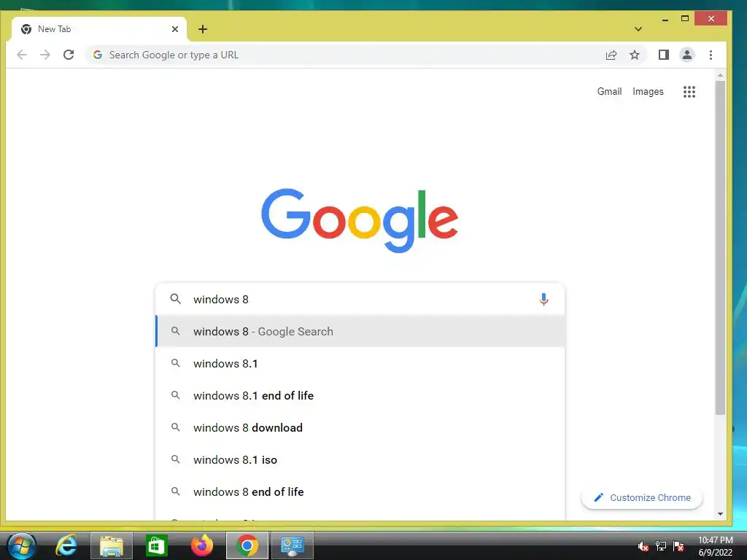Viewport: 747px width, 560px height.
Task: Choose 'windows 8.1 iso' suggestion
Action: tap(360, 459)
